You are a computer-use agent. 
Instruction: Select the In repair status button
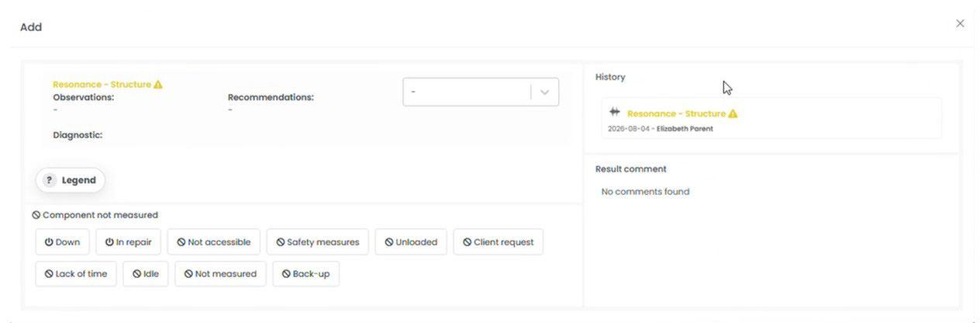(x=129, y=242)
